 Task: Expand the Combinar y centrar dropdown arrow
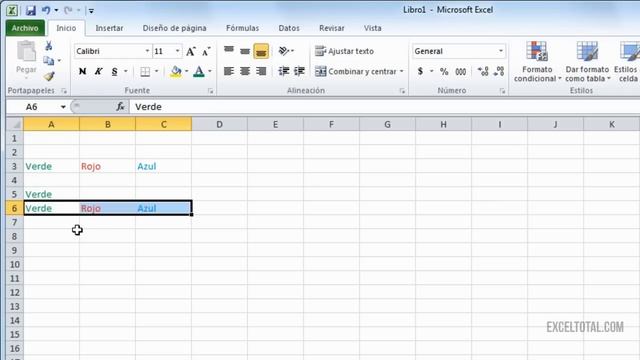click(x=402, y=71)
